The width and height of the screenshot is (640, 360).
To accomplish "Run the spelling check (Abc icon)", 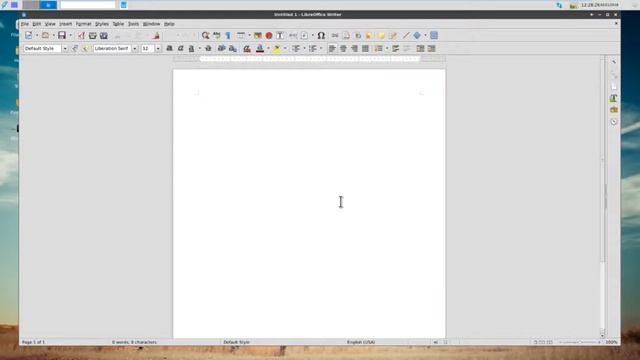I will (217, 36).
